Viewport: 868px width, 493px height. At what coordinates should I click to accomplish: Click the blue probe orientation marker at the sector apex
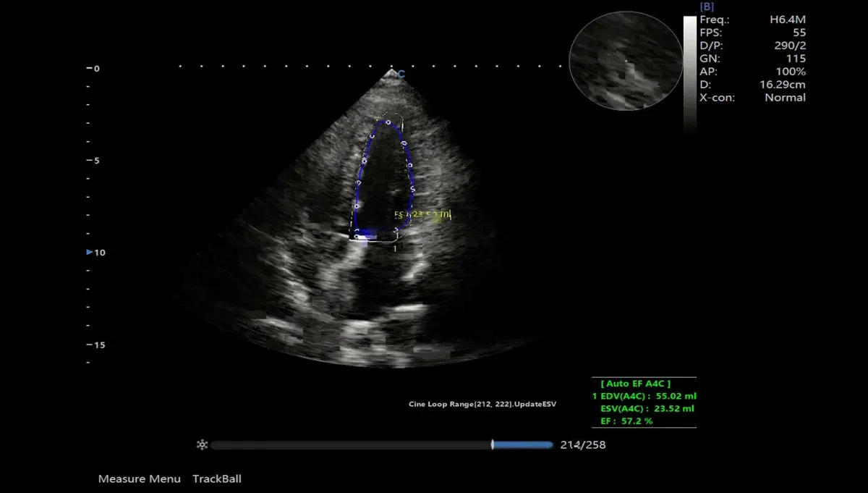coord(401,73)
